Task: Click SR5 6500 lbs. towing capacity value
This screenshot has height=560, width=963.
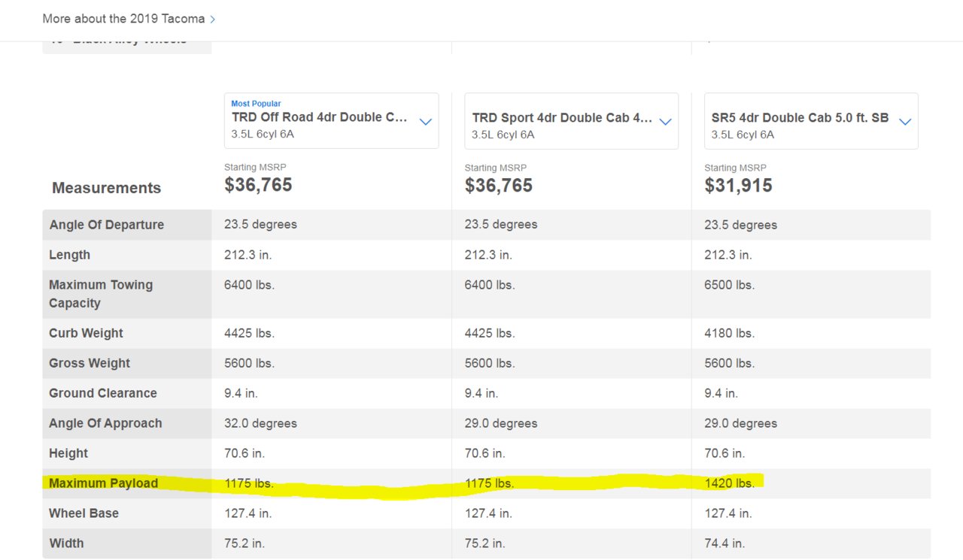Action: pyautogui.click(x=730, y=285)
